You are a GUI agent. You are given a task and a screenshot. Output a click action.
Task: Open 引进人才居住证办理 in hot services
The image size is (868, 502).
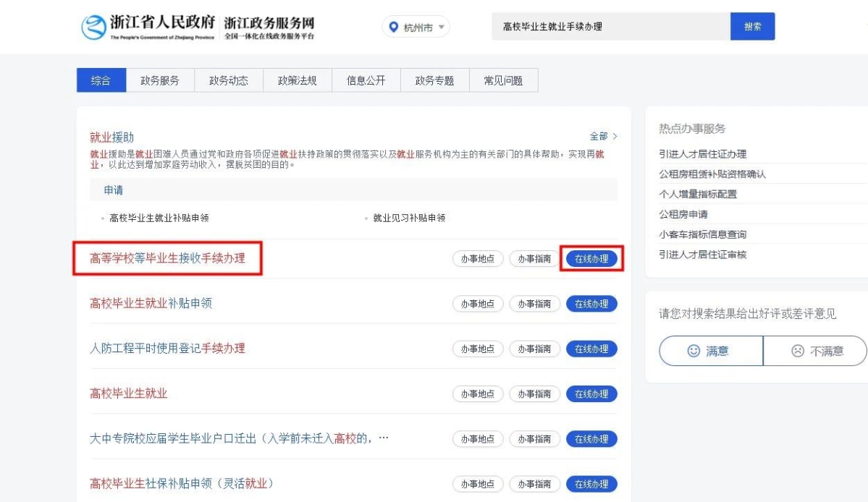[x=702, y=154]
